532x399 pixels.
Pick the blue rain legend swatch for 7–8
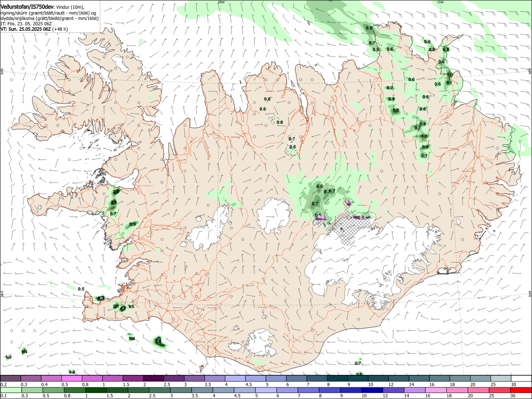coord(308,390)
